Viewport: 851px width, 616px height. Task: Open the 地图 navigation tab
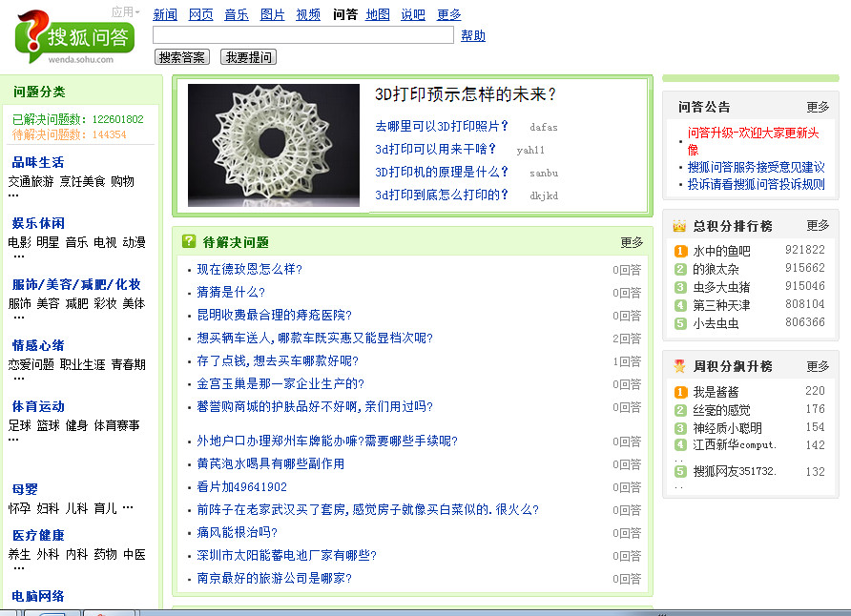point(378,14)
